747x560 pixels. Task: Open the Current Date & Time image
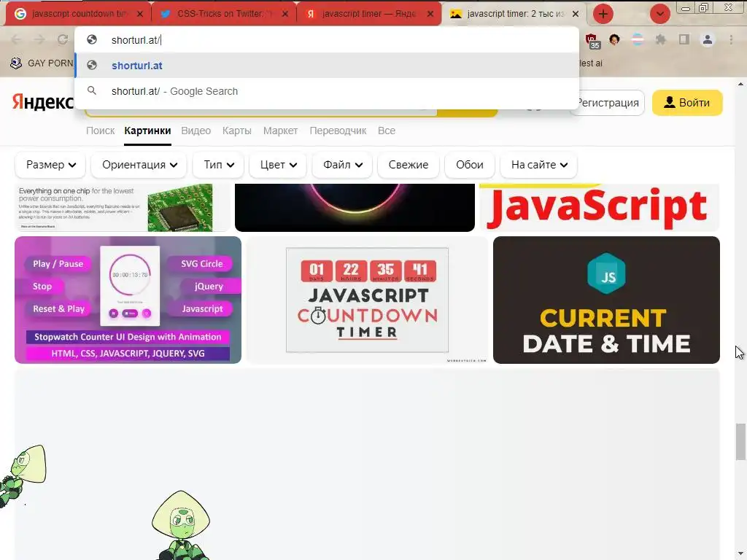tap(606, 300)
